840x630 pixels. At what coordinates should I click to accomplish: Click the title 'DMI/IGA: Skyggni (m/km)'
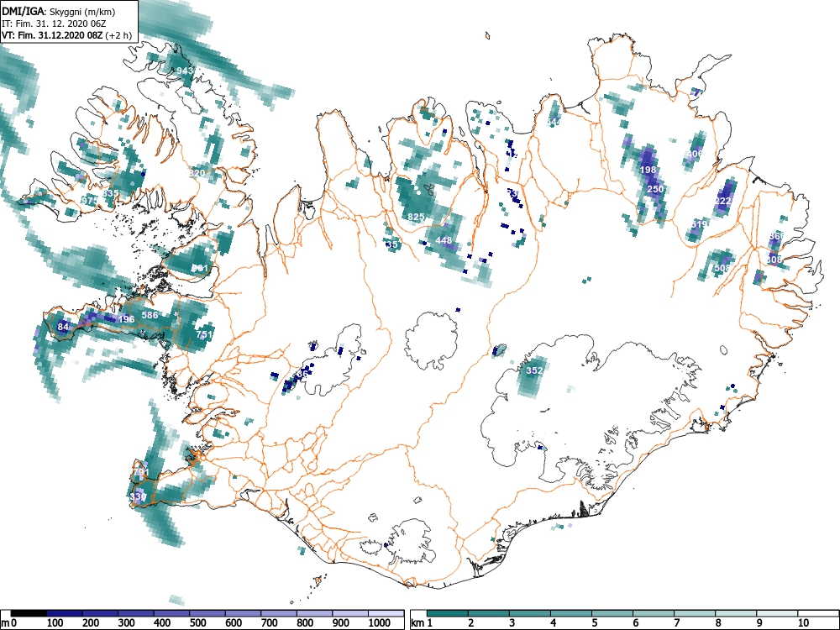(x=59, y=11)
